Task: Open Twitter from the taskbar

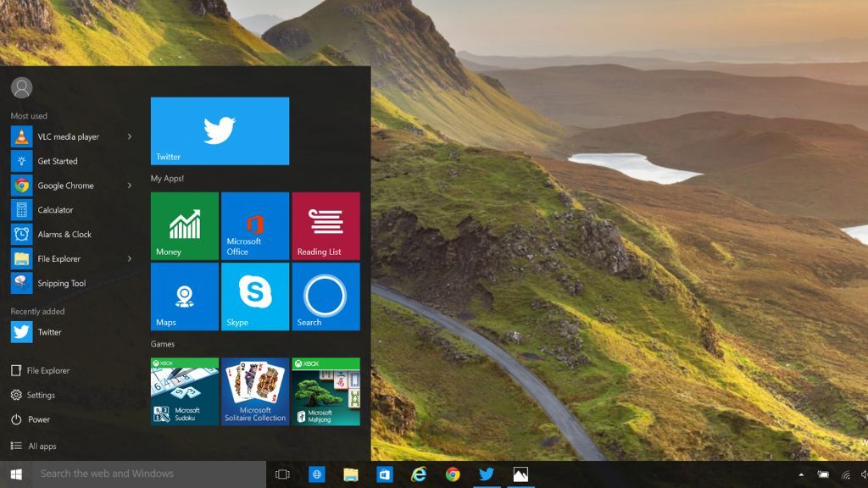Action: click(x=484, y=474)
